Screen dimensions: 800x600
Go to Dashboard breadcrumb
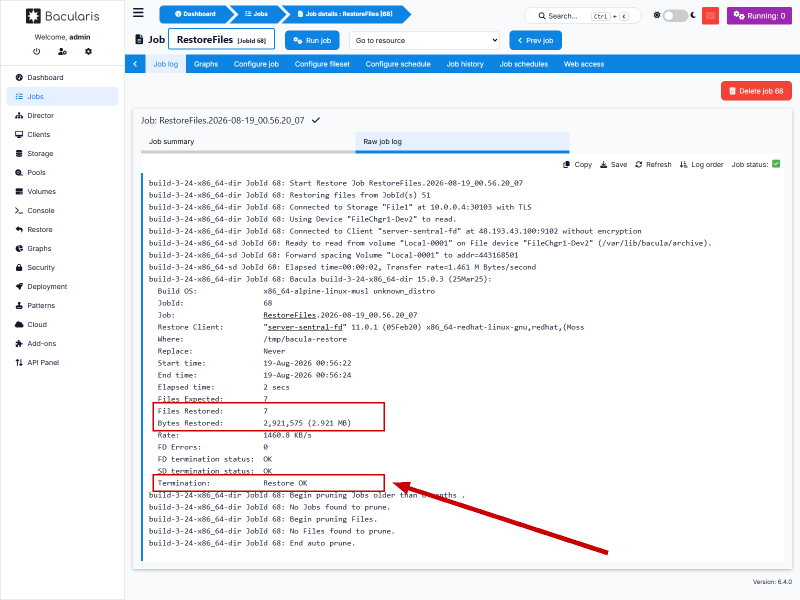pyautogui.click(x=195, y=14)
